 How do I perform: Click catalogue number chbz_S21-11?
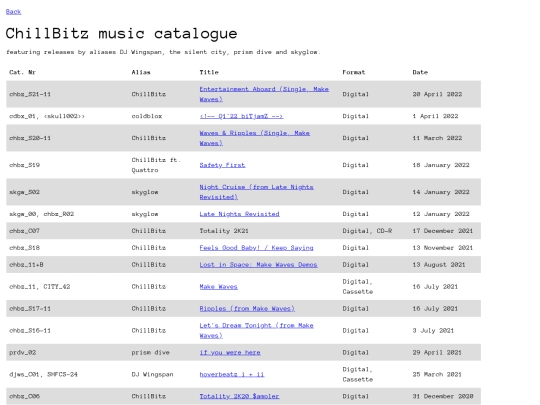pyautogui.click(x=30, y=94)
